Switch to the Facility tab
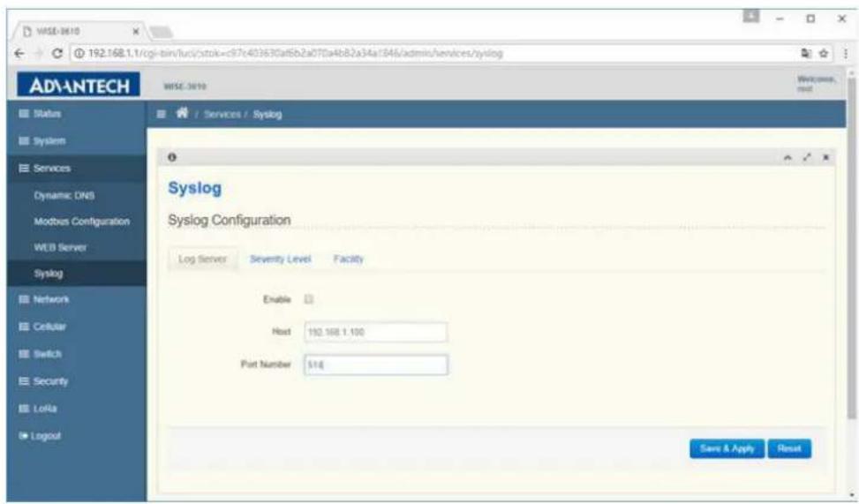Screen dimensions: 859x504 click(349, 259)
